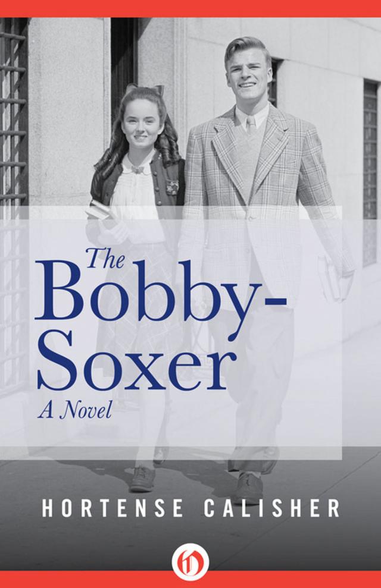381x588 pixels.
Task: Click the plaid jacket's front button
Action: point(248,216)
